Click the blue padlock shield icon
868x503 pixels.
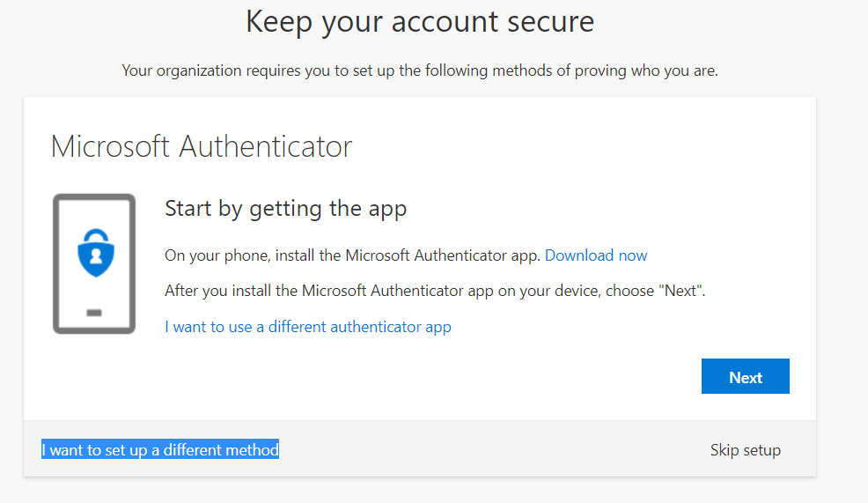(x=94, y=255)
